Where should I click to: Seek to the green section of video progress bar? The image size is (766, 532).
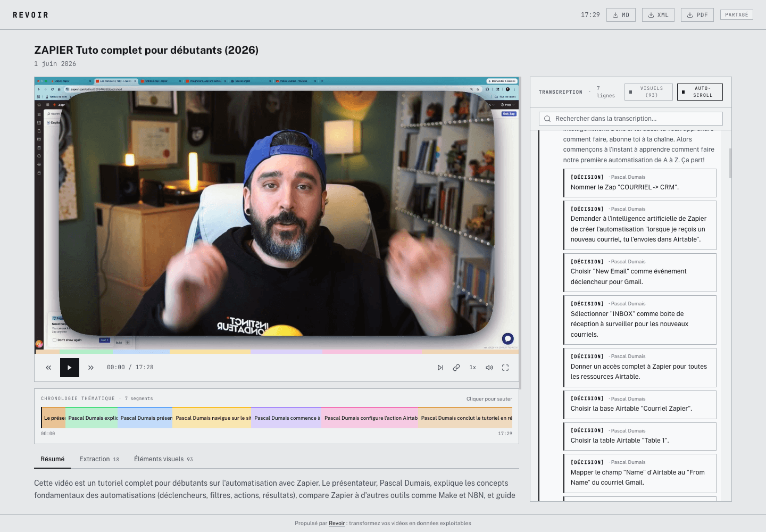[x=86, y=352]
